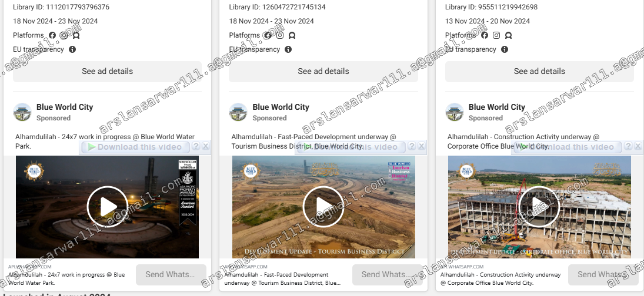The image size is (644, 296).
Task: See ad details for Library ID 1260472721745134
Action: point(323,71)
